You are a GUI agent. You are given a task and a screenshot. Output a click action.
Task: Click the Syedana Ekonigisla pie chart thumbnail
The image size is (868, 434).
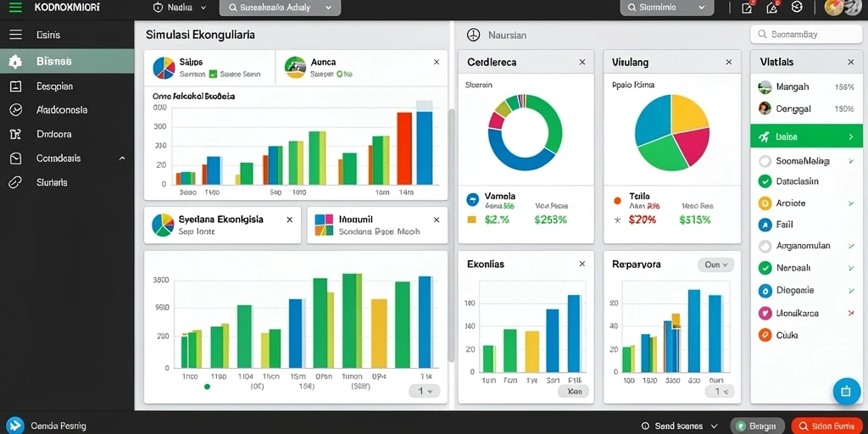coord(163,225)
